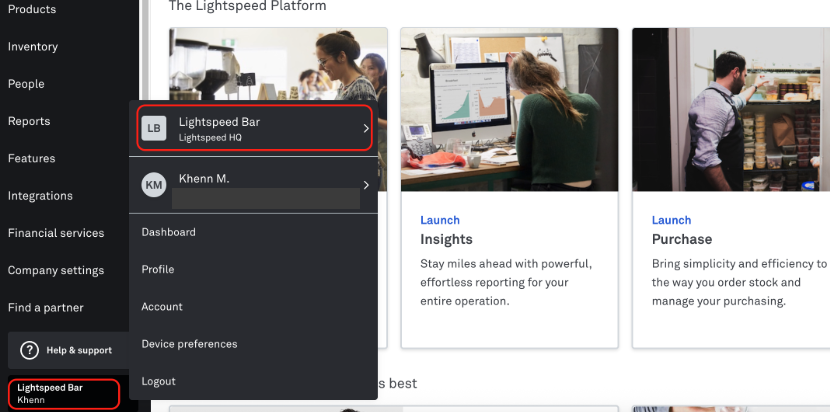
Task: Click the Purchase description text
Action: click(739, 282)
